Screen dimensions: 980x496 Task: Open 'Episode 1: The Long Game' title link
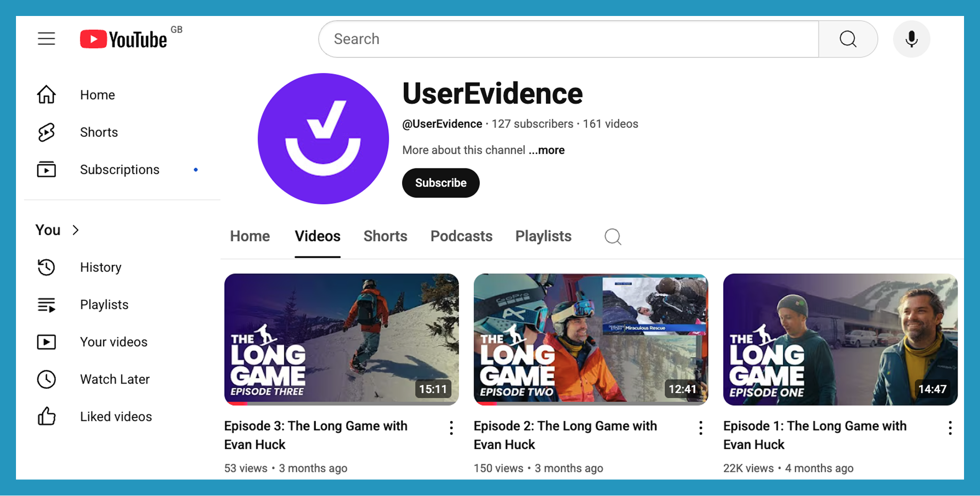815,435
